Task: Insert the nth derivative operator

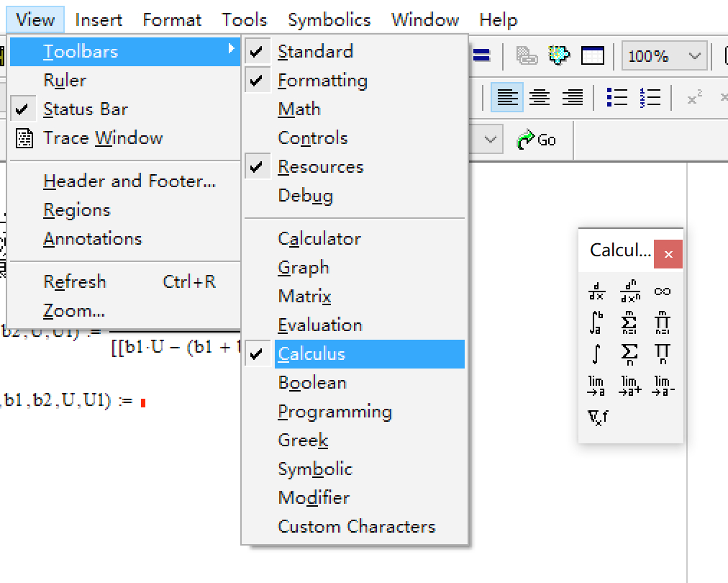Action: click(x=629, y=291)
